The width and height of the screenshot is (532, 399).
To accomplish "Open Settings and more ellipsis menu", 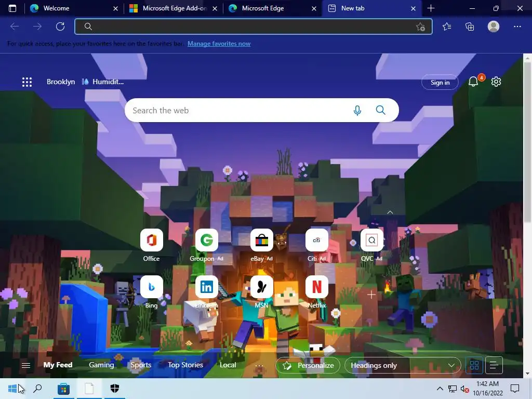I will [517, 26].
